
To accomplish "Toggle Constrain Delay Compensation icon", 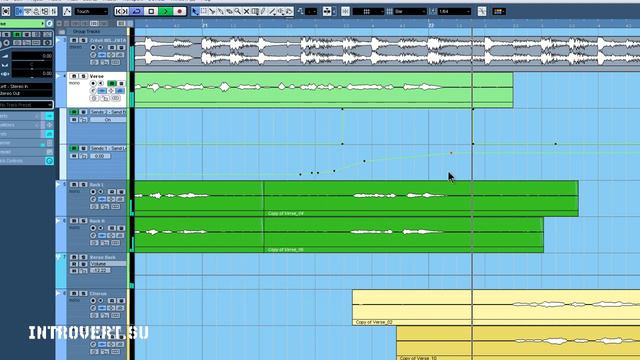I will pos(6,11).
